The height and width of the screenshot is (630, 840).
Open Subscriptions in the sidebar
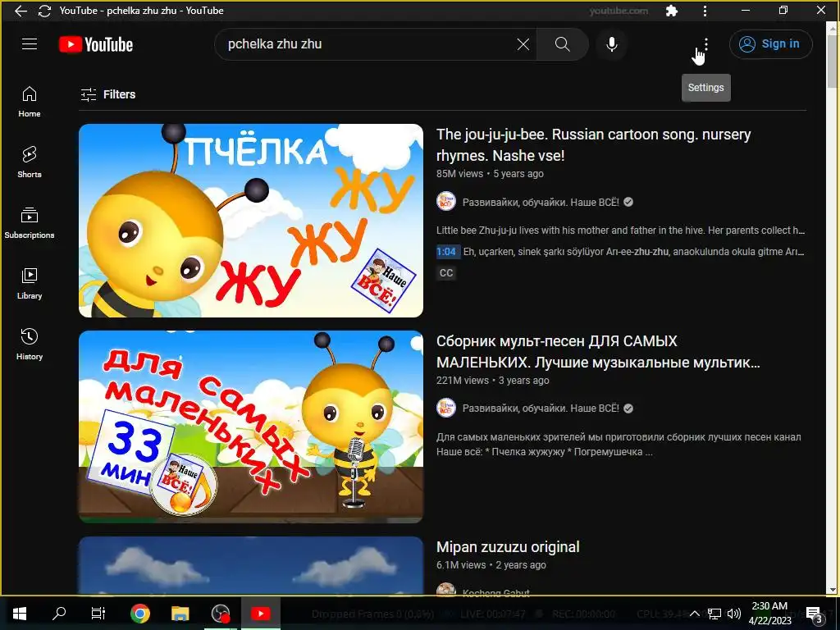point(30,223)
